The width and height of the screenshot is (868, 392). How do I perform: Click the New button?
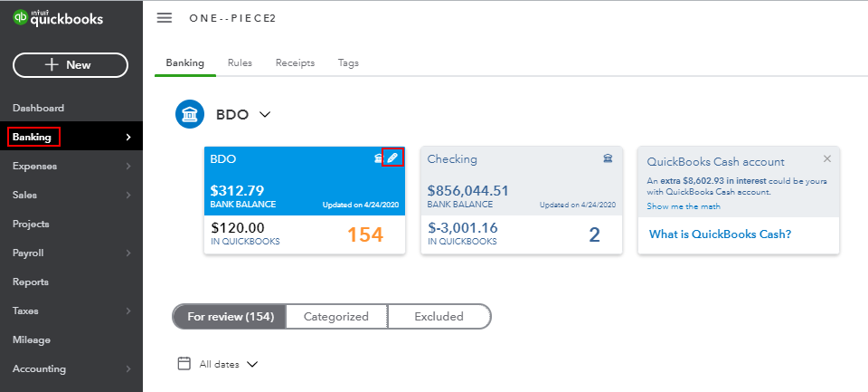tap(71, 65)
